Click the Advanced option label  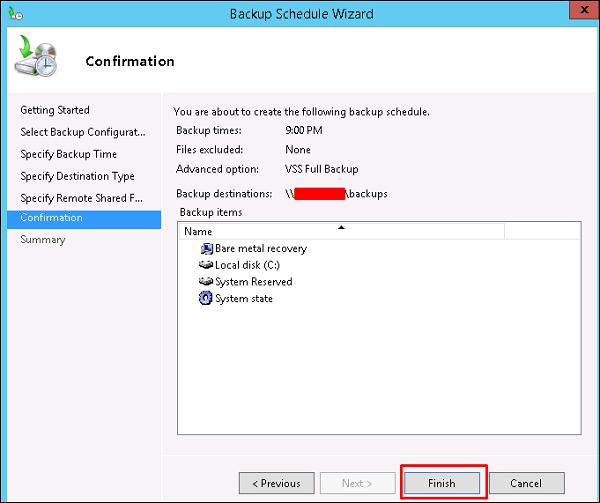[x=217, y=169]
